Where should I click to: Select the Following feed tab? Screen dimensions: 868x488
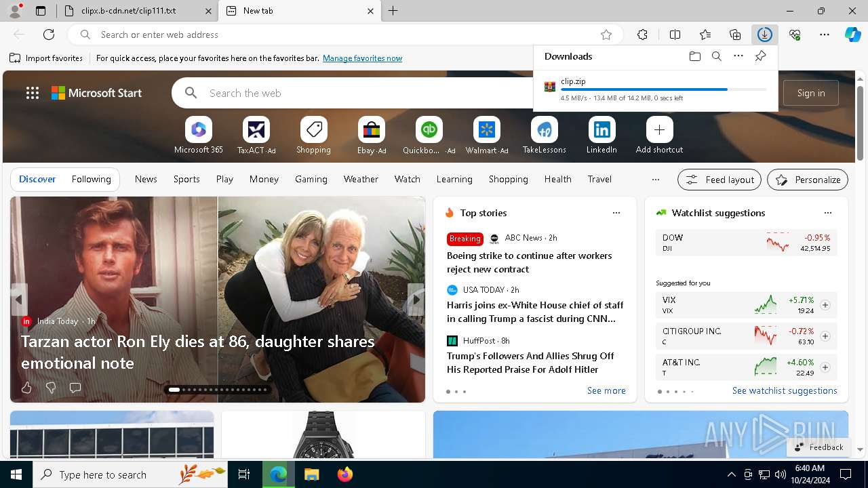(91, 179)
